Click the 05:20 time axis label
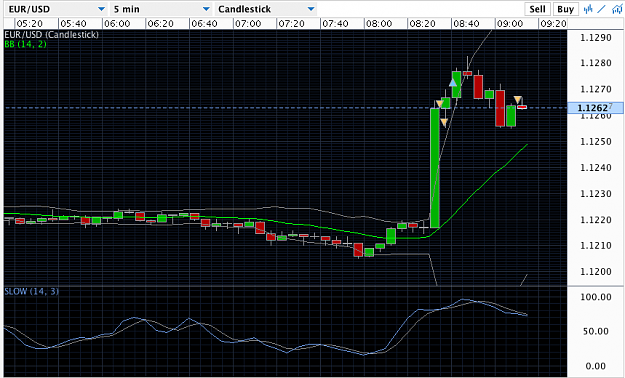 click(29, 24)
